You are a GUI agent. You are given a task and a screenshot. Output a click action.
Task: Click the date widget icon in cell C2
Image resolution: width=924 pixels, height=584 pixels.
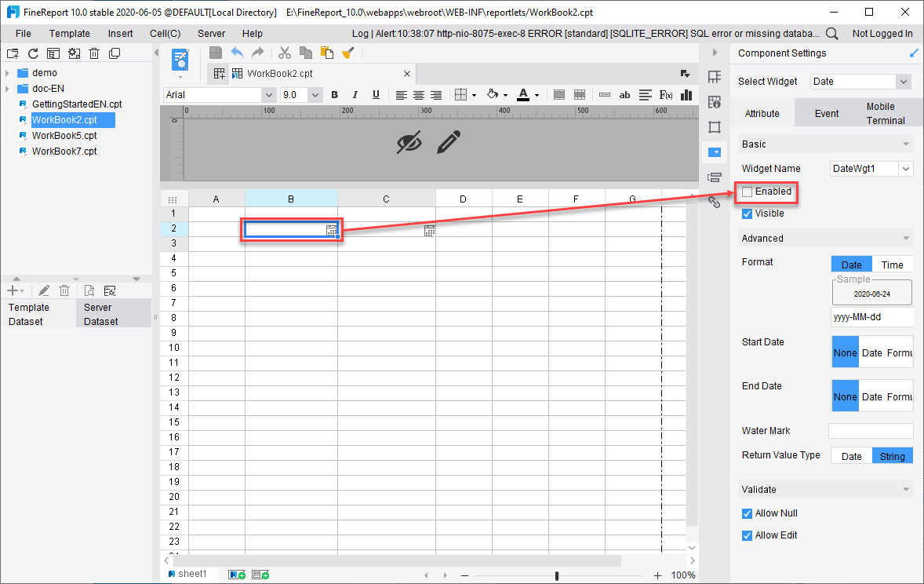[430, 232]
